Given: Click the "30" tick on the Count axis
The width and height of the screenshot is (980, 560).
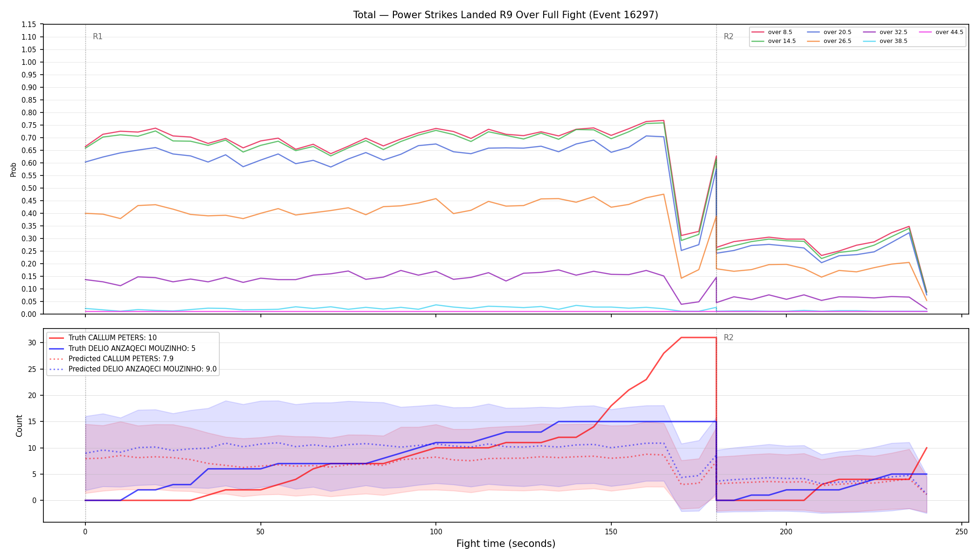Looking at the screenshot, I should point(32,343).
